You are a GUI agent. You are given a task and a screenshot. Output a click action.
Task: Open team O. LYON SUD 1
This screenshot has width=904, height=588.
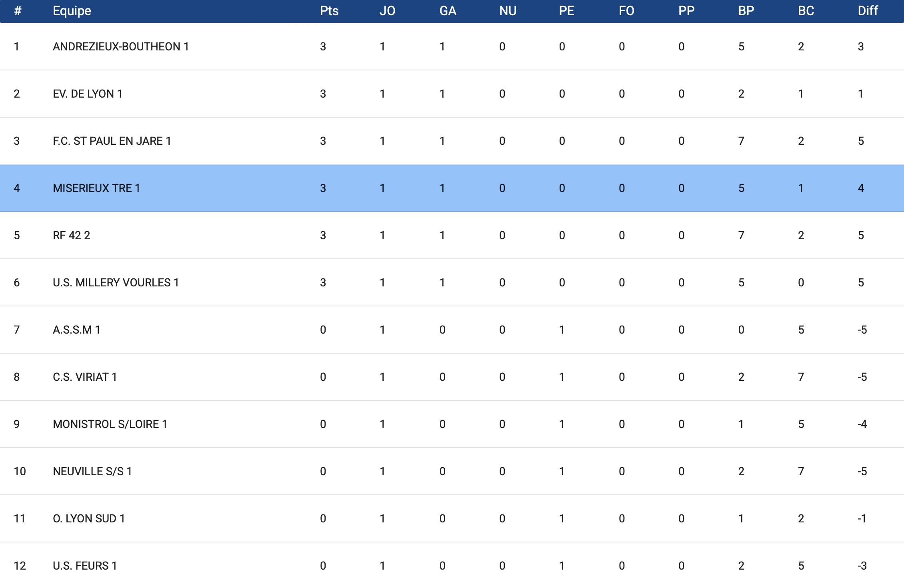(89, 519)
